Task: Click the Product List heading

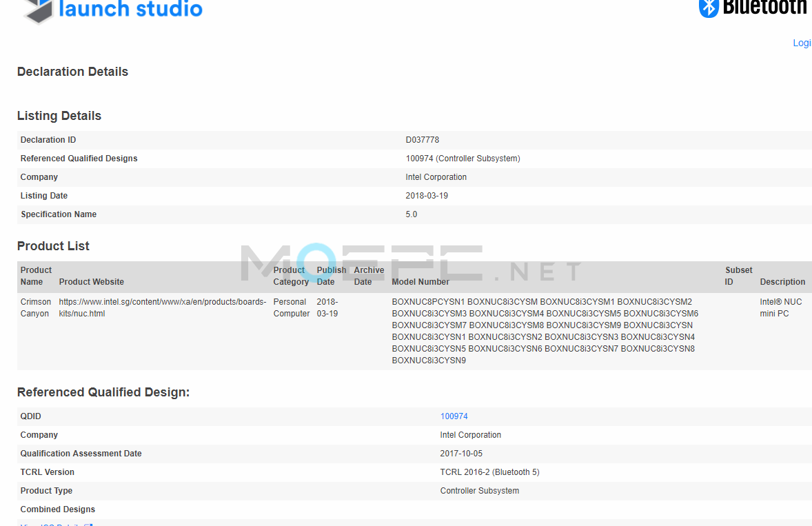Action: click(53, 246)
